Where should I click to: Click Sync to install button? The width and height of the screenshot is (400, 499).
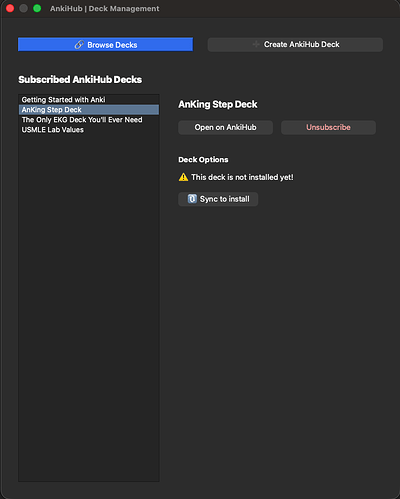[218, 199]
